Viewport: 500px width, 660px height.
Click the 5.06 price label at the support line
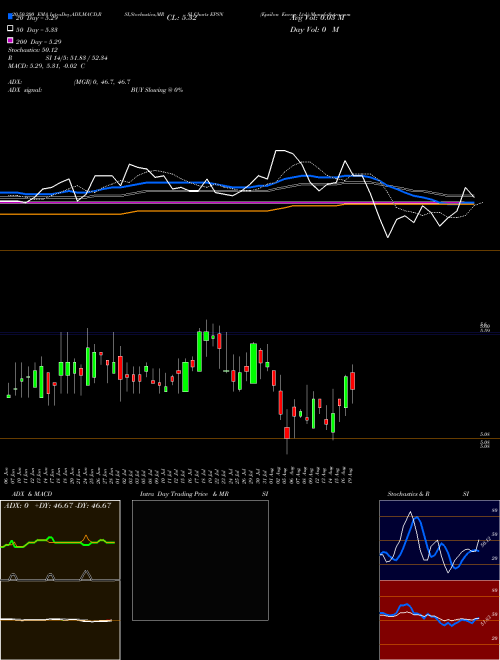pos(484,434)
